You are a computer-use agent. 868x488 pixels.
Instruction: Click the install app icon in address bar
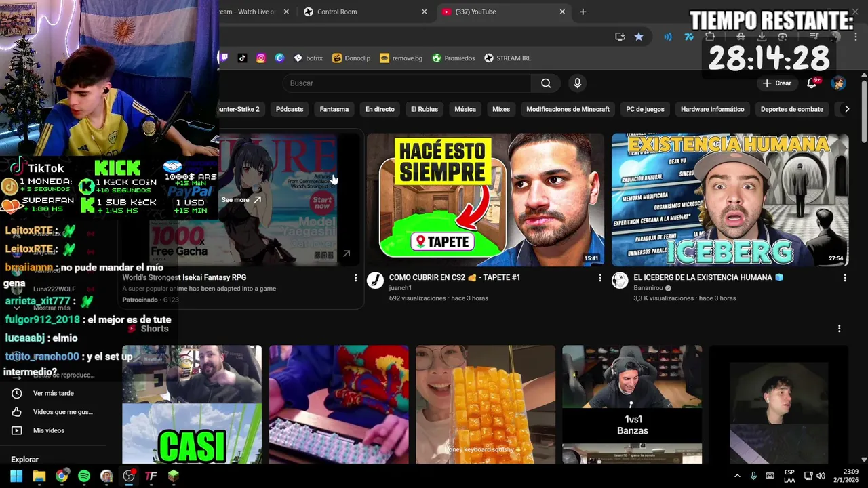[x=620, y=37]
